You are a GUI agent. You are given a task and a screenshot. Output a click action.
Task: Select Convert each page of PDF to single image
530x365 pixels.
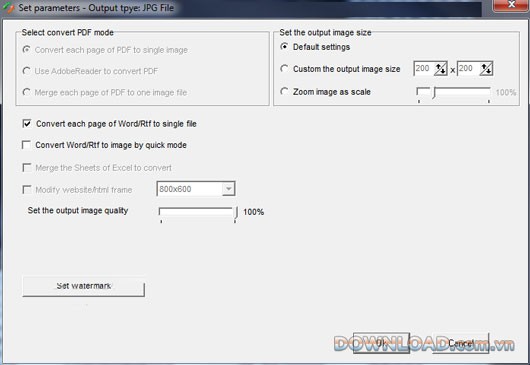tap(26, 50)
